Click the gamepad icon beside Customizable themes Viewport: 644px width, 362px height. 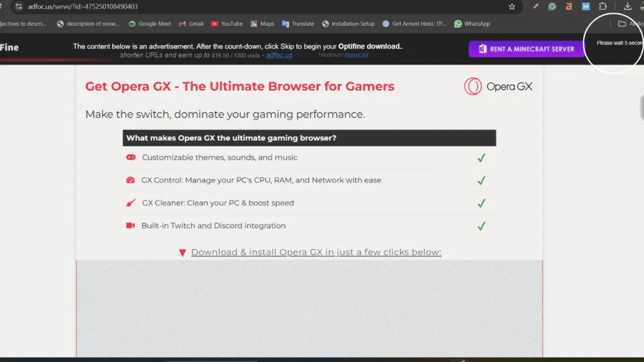coord(131,157)
